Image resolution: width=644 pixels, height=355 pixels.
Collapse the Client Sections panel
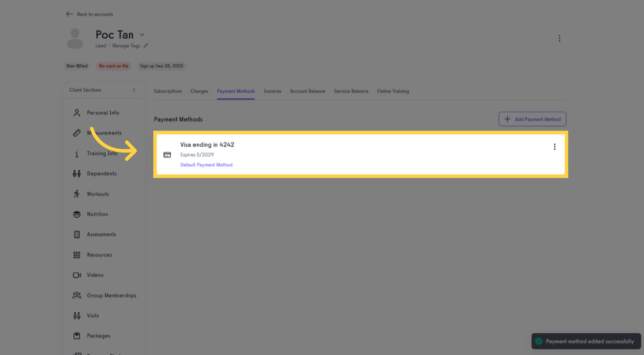point(133,90)
